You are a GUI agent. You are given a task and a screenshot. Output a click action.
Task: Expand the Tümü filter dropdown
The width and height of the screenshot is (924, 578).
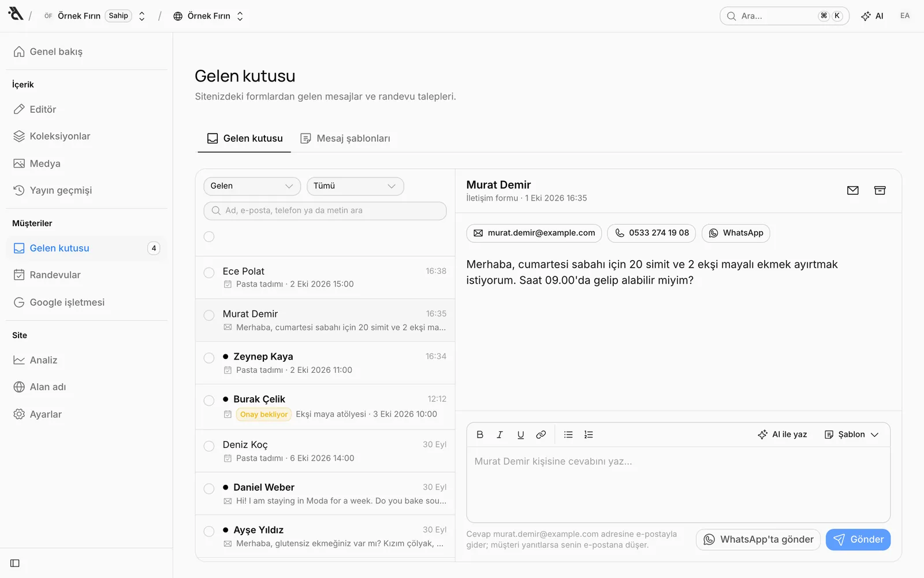[x=355, y=186]
